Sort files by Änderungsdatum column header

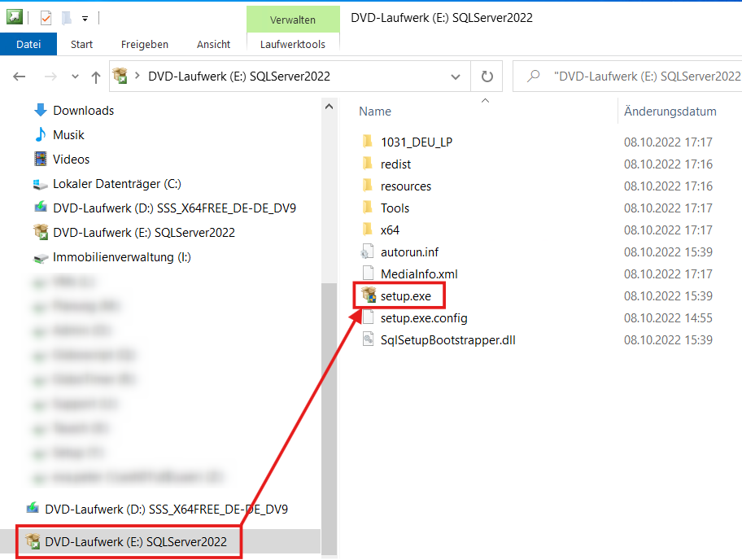pos(670,112)
